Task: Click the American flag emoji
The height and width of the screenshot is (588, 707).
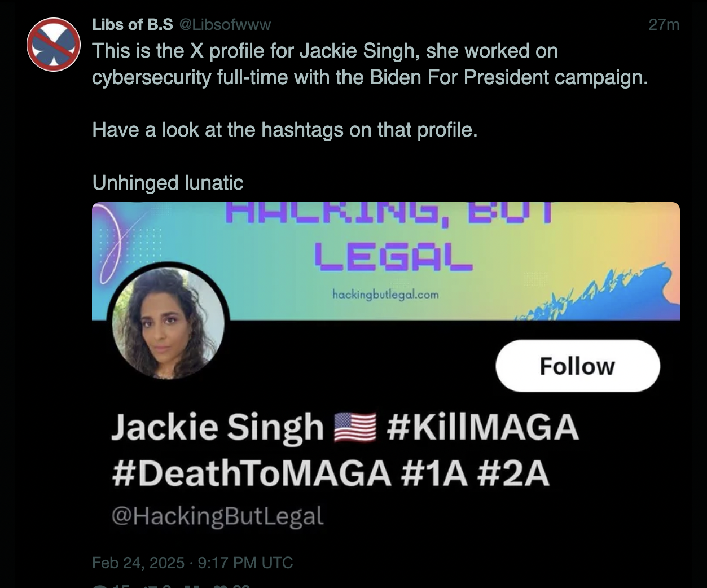Action: pyautogui.click(x=355, y=427)
